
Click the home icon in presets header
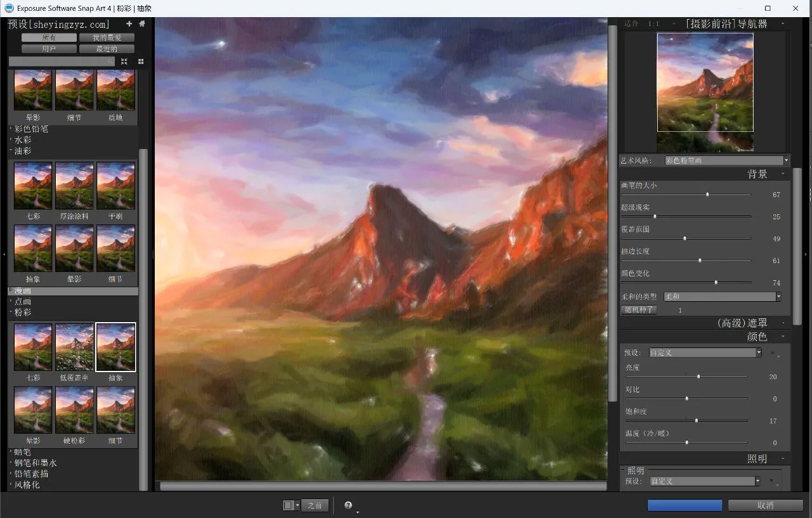pyautogui.click(x=141, y=24)
